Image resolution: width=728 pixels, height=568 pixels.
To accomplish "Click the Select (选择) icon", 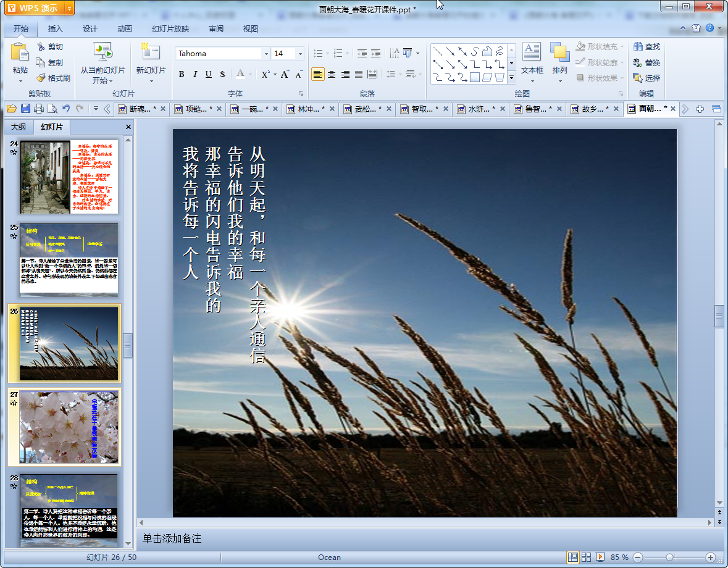I will (638, 78).
